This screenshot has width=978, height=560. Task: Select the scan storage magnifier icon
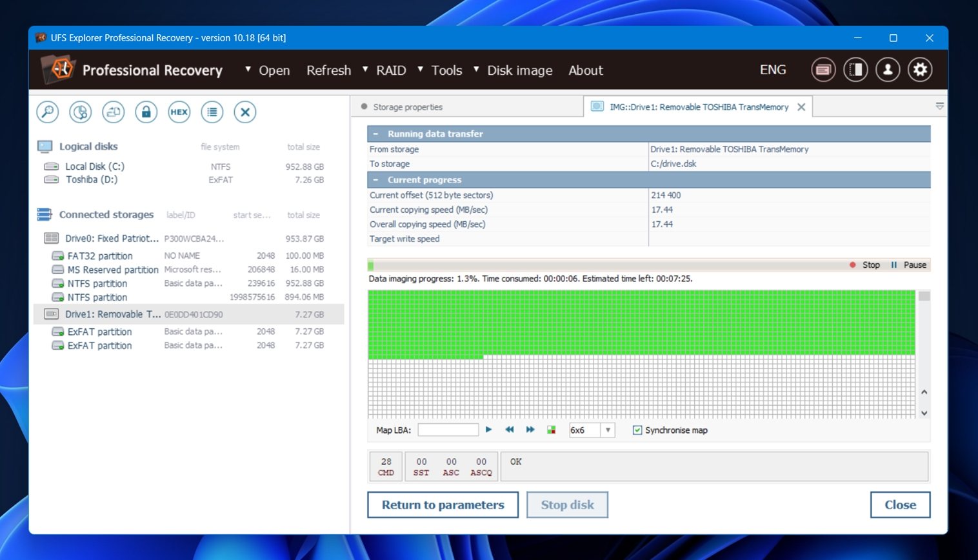point(46,112)
